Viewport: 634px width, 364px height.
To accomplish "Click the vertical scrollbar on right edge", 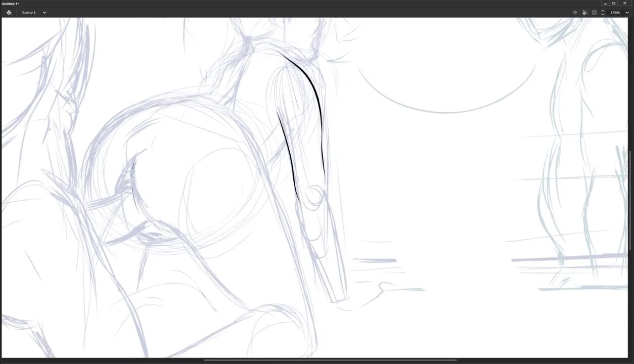I will (630, 202).
